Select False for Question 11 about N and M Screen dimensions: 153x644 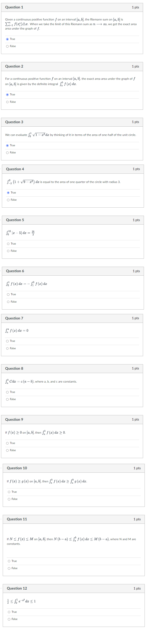tap(8, 568)
